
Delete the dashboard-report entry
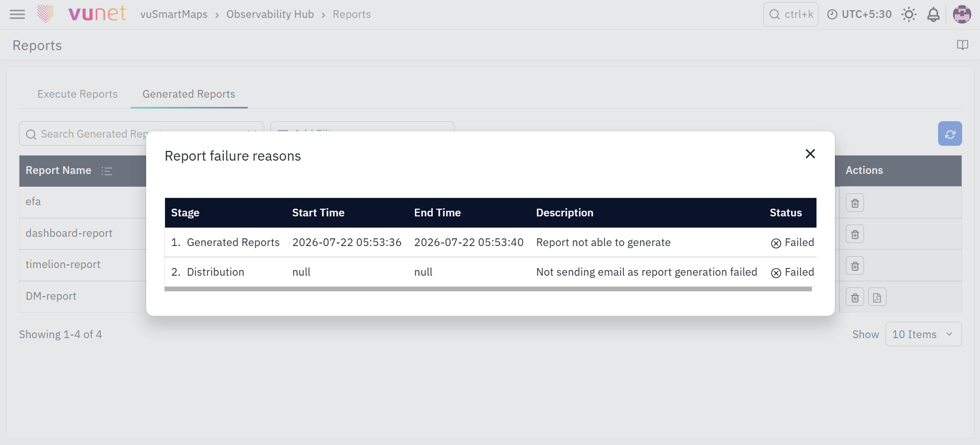(x=855, y=234)
